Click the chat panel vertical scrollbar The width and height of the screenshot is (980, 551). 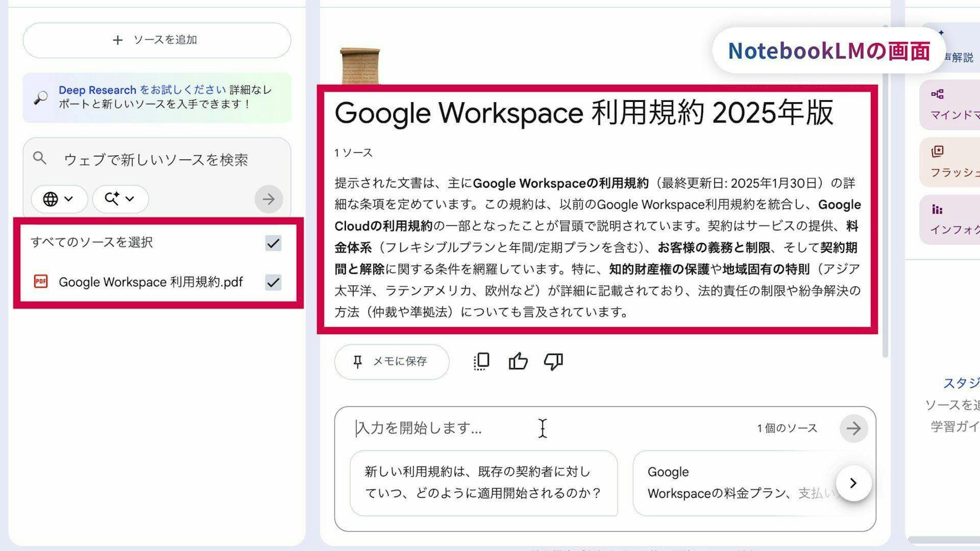coord(885,190)
